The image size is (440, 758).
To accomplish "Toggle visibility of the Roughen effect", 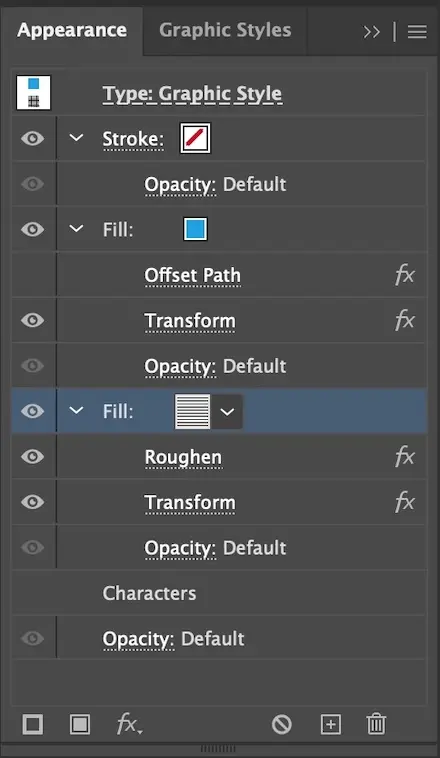I will pos(32,456).
